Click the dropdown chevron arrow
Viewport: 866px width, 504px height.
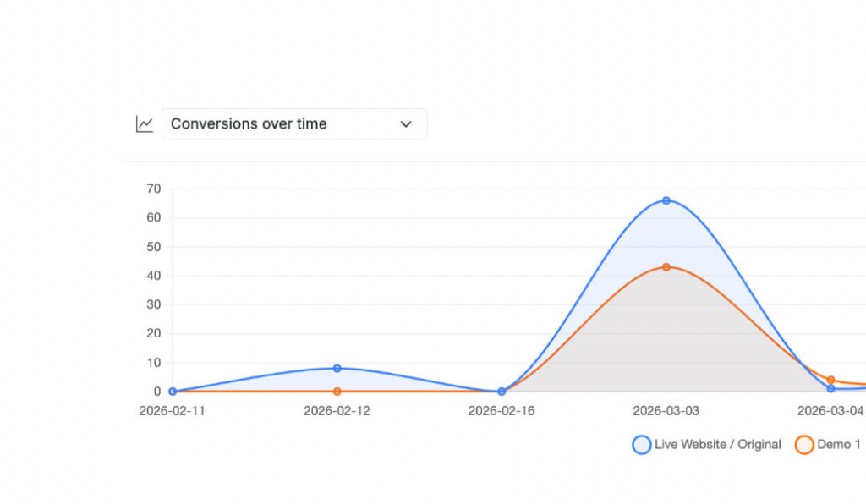tap(406, 124)
